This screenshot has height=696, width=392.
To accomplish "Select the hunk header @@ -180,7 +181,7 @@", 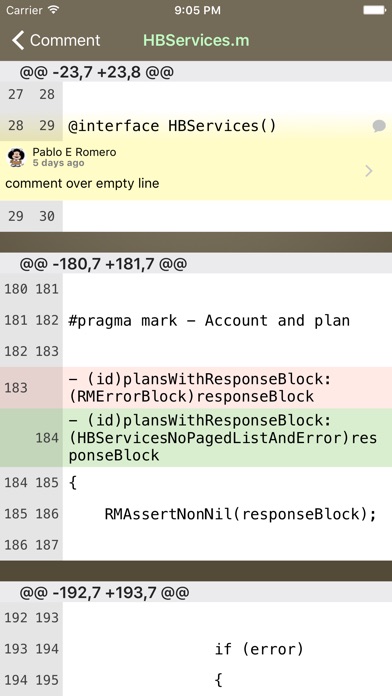I will [x=103, y=264].
